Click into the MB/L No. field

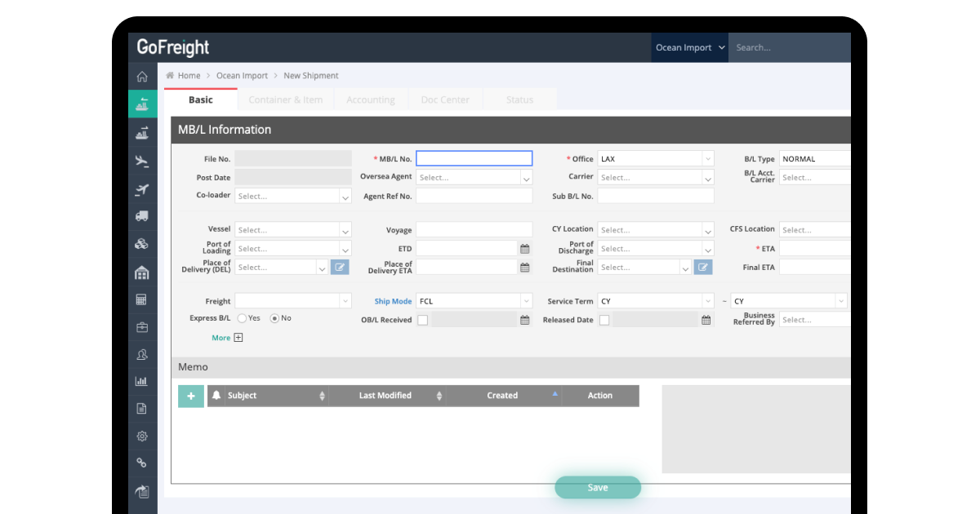474,158
